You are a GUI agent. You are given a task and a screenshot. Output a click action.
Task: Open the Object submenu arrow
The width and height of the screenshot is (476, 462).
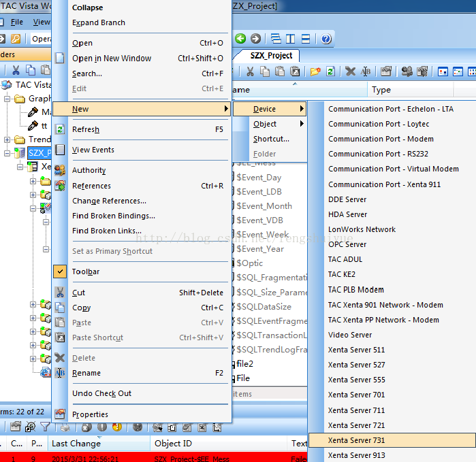(x=302, y=123)
